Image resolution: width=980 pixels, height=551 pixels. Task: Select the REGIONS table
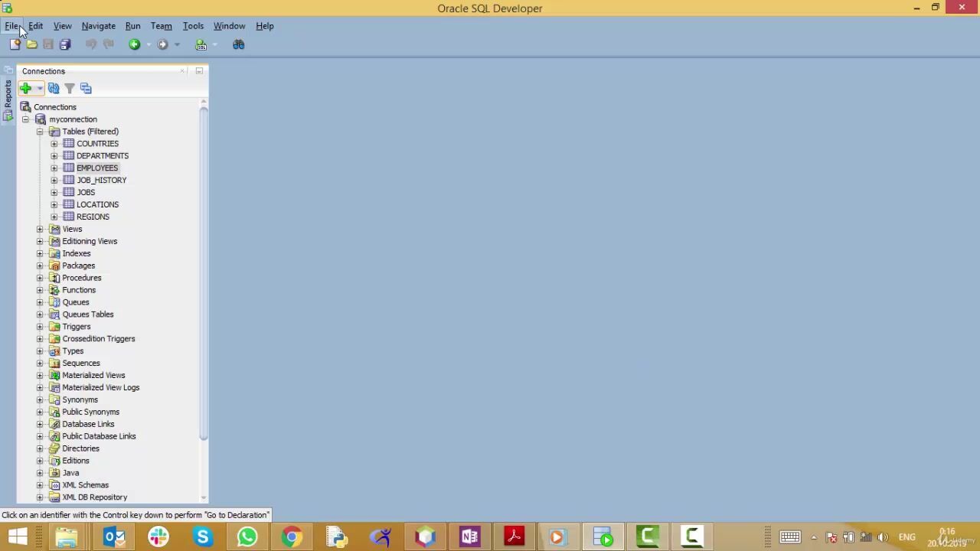pyautogui.click(x=93, y=217)
